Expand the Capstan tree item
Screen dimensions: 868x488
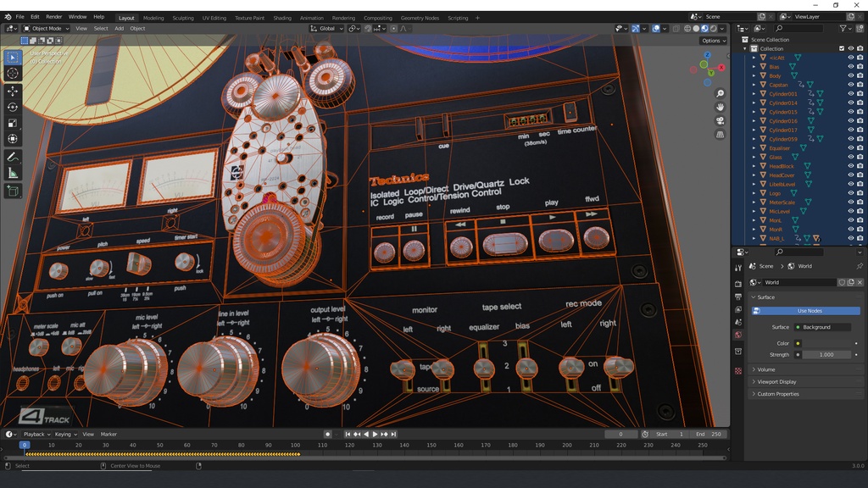754,85
